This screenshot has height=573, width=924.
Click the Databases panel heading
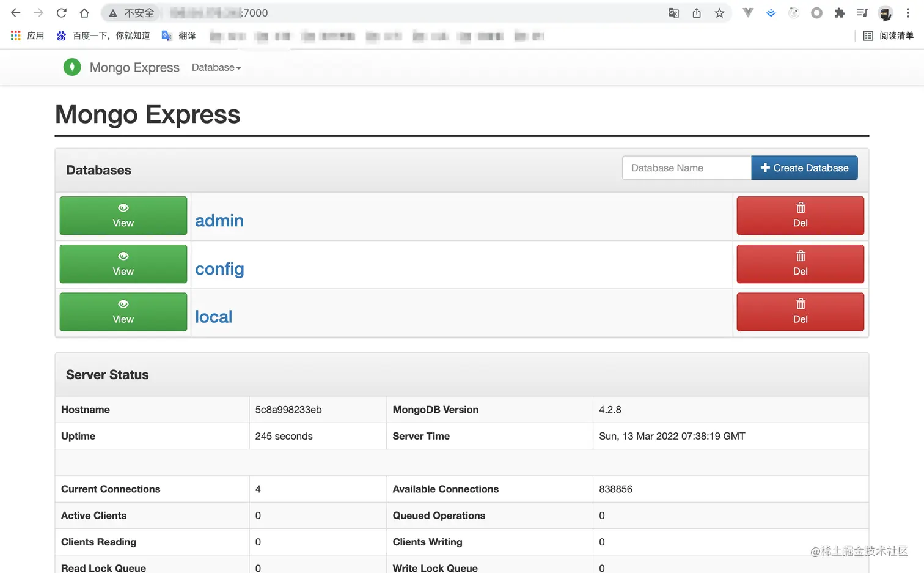click(98, 170)
